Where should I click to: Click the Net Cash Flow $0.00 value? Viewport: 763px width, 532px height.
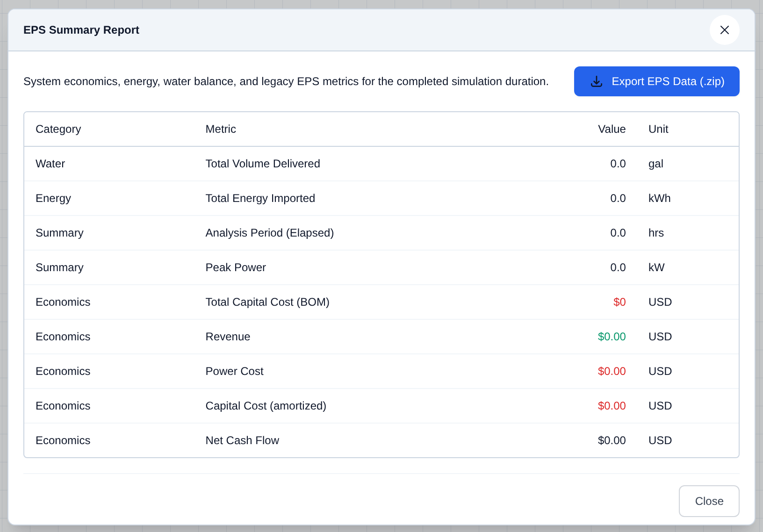point(612,440)
